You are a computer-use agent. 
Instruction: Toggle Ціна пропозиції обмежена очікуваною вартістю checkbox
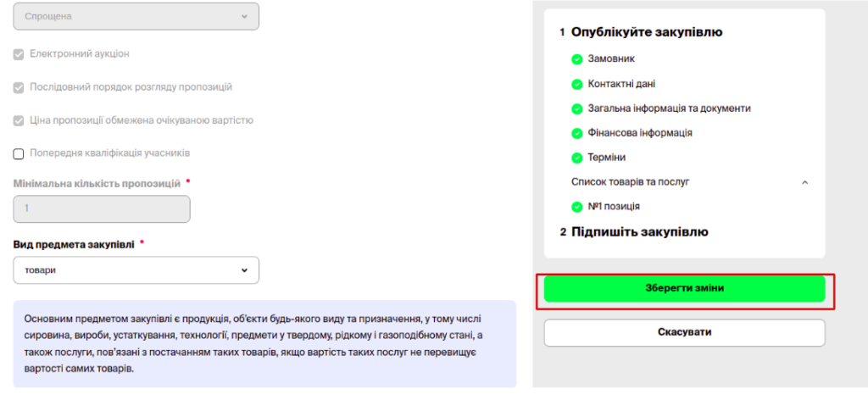tap(19, 120)
